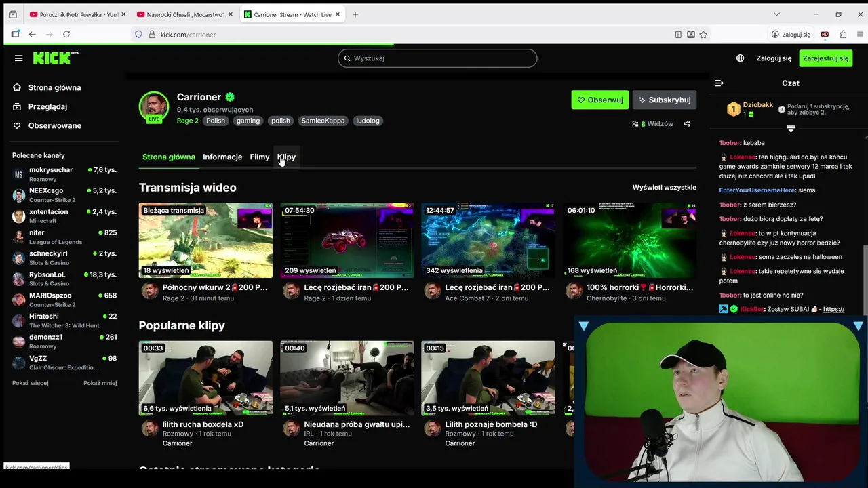
Task: Reload the page in browser
Action: (x=66, y=35)
